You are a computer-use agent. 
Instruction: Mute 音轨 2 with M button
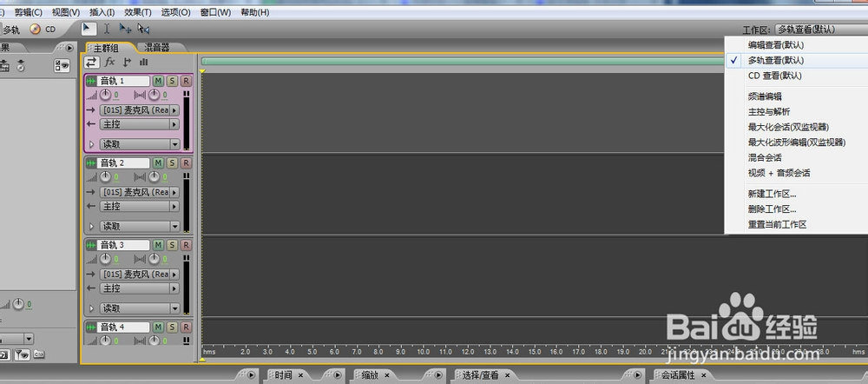coord(158,163)
